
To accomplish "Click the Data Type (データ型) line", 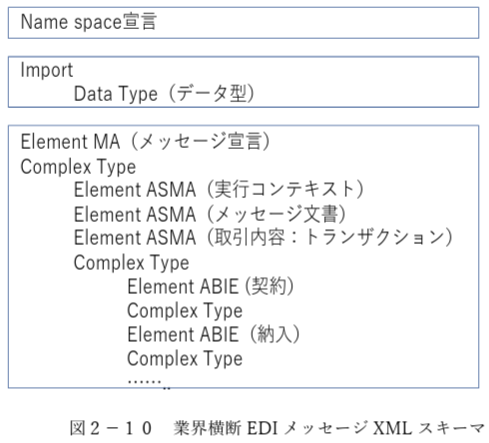I will [164, 94].
